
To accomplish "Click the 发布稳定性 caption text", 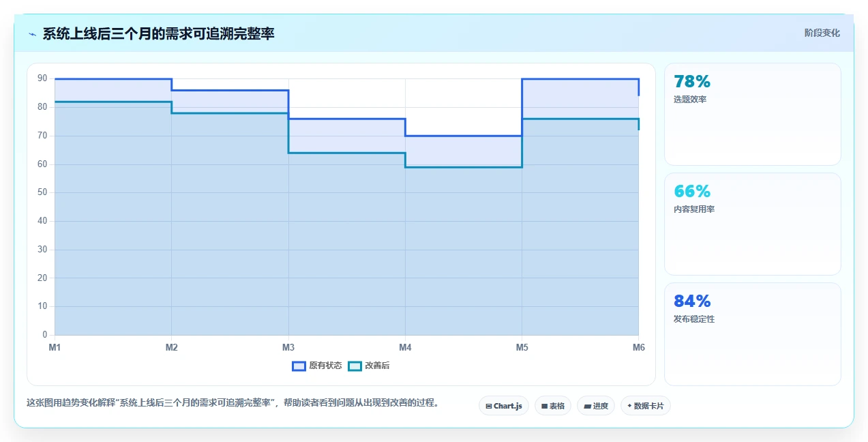I will pyautogui.click(x=694, y=319).
